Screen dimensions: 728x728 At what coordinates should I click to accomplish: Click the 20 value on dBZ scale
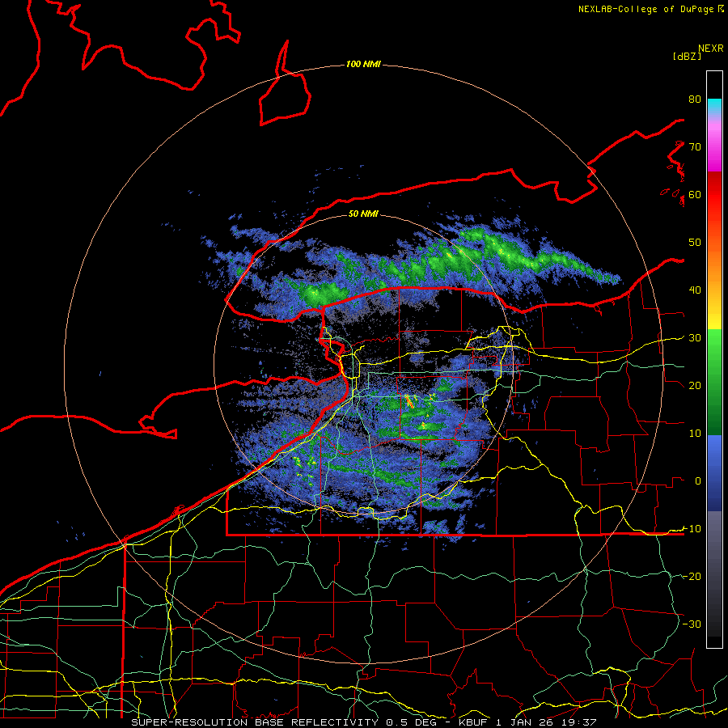point(695,385)
